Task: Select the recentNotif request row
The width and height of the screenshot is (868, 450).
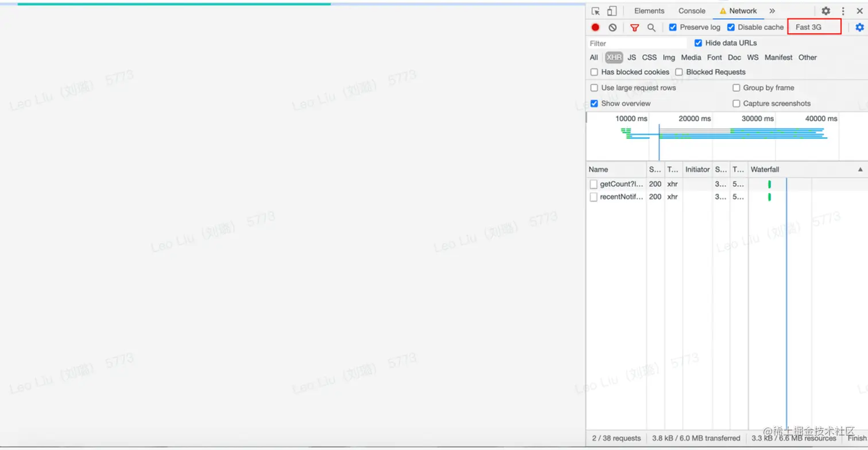Action: (727, 197)
